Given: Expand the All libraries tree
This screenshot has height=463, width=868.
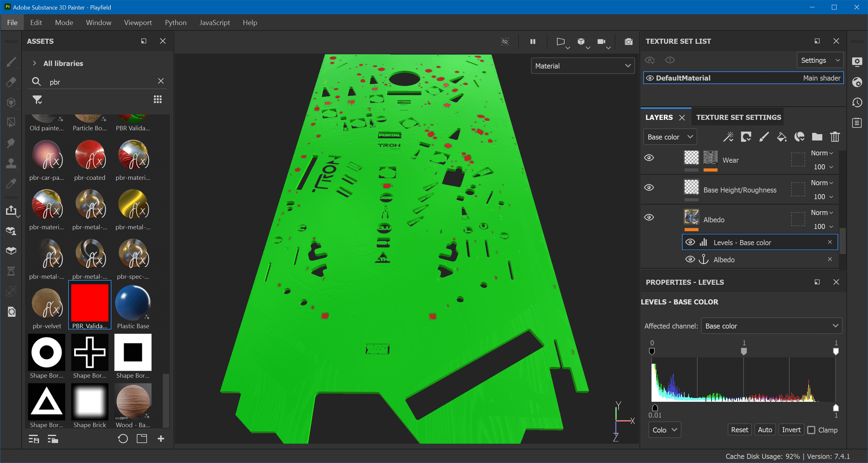Looking at the screenshot, I should pyautogui.click(x=34, y=63).
